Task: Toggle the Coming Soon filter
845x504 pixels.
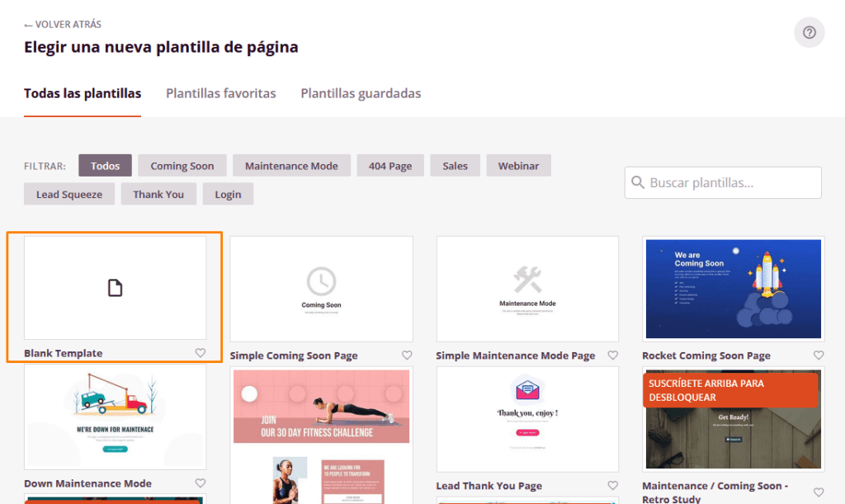Action: pos(182,165)
